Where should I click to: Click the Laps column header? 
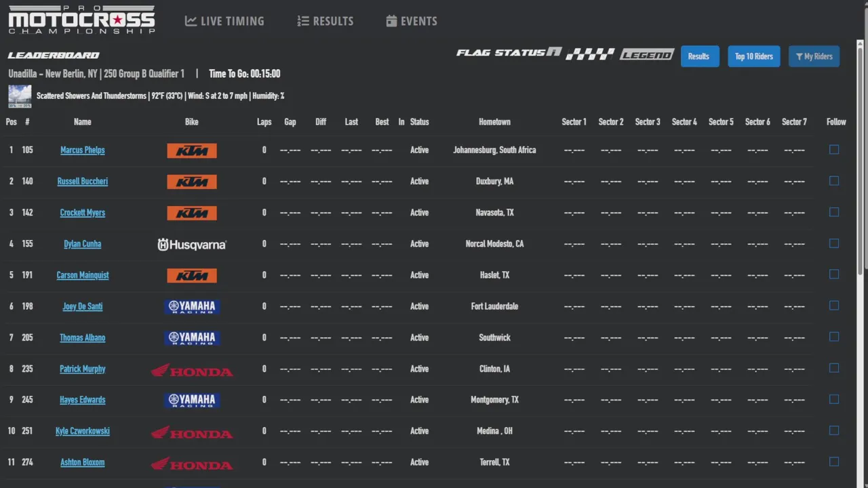tap(264, 122)
